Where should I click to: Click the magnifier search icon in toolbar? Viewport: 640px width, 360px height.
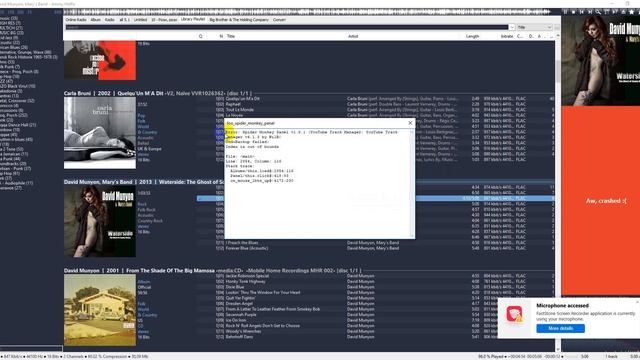(598, 12)
